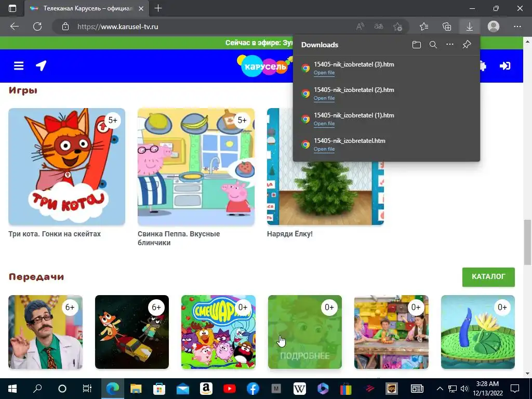This screenshot has width=532, height=399.
Task: Go back to the previous page
Action: coord(15,26)
